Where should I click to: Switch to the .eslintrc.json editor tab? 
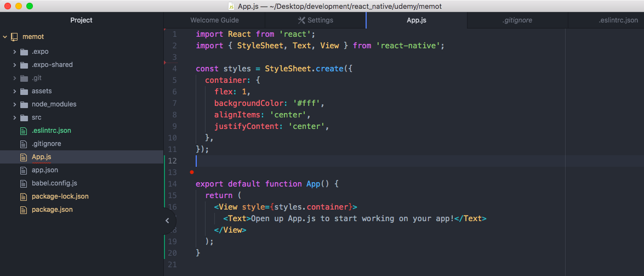(618, 20)
